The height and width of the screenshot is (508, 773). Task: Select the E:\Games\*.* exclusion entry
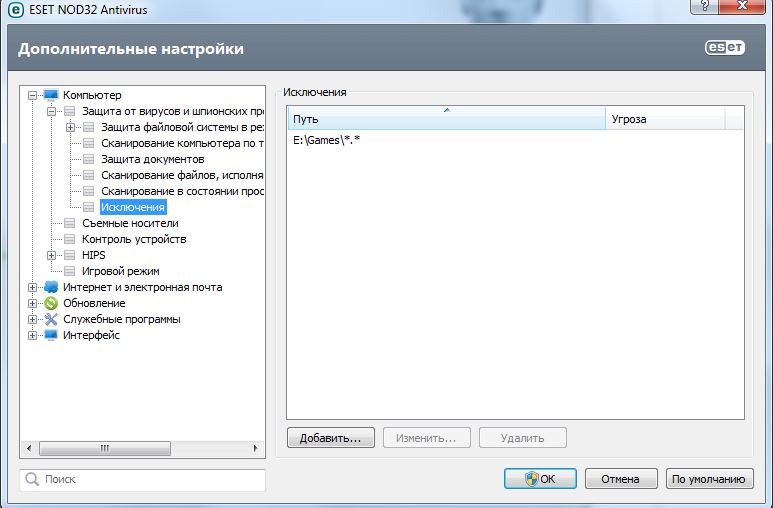326,141
